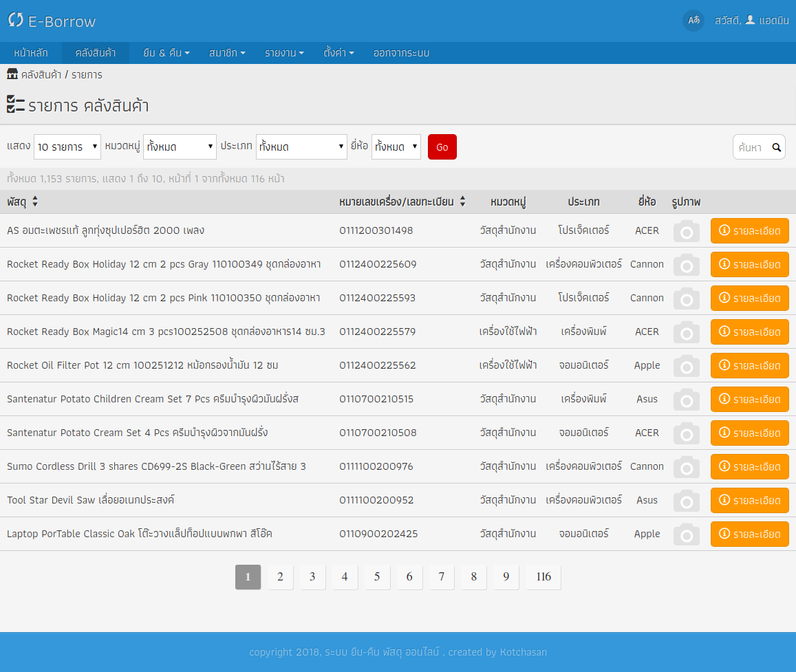Switch to the ยืม & คืน menu
The height and width of the screenshot is (672, 796).
tap(165, 52)
